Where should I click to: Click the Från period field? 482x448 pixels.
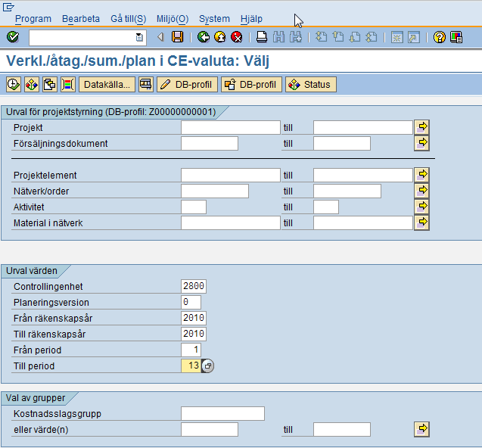pyautogui.click(x=191, y=350)
